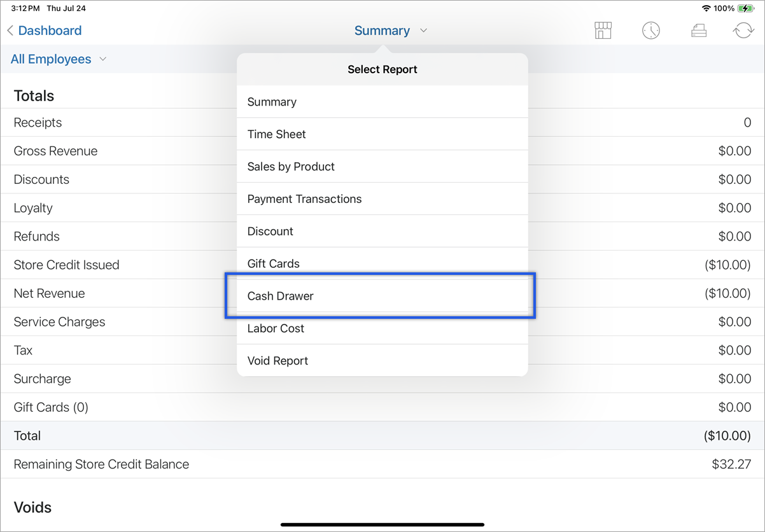Screen dimensions: 765x532
Task: Go back to Dashboard
Action: tap(50, 31)
